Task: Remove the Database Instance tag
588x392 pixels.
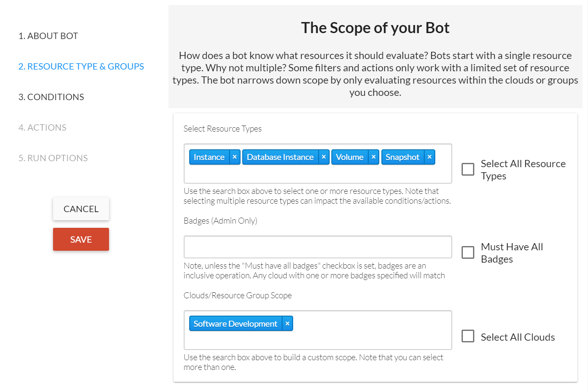Action: pos(324,157)
